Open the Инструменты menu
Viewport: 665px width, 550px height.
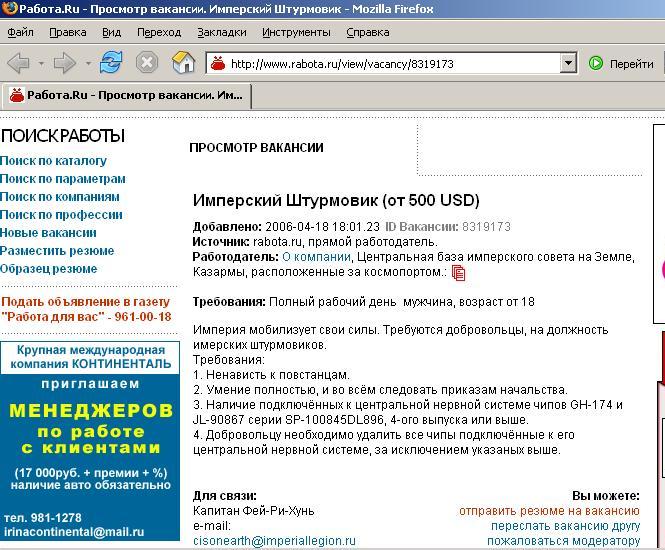296,32
